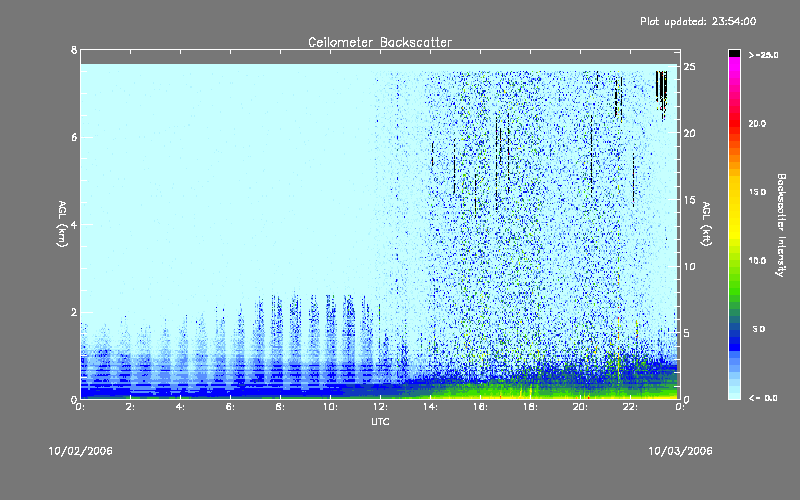Click the '<= 0.0' colorbar minimum label
800x500 pixels.
click(763, 398)
